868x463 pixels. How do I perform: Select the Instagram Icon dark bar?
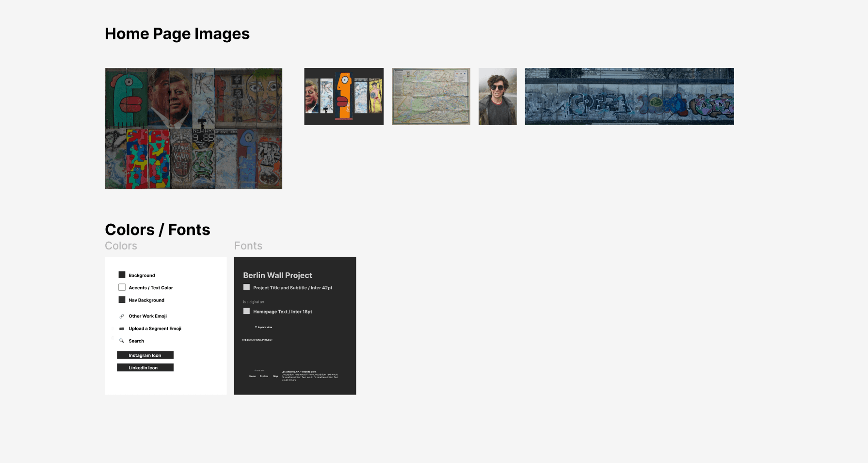pyautogui.click(x=145, y=355)
